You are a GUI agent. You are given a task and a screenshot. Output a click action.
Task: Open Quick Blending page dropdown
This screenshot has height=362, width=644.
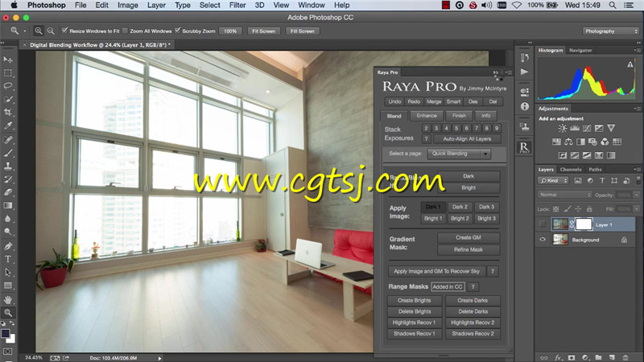click(x=459, y=154)
